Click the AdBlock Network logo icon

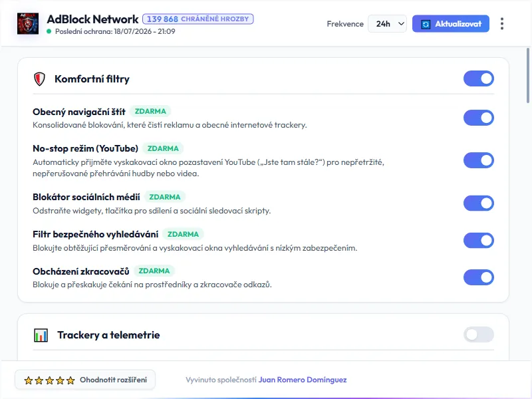(x=28, y=23)
